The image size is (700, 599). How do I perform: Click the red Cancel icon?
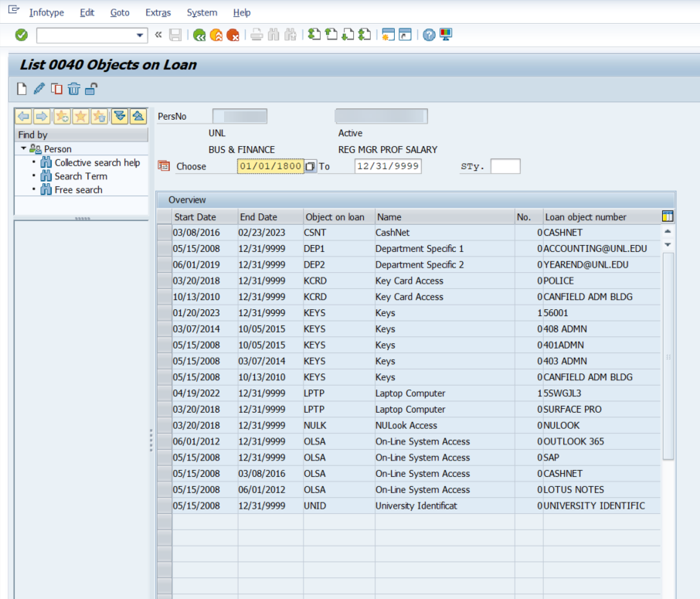point(233,35)
